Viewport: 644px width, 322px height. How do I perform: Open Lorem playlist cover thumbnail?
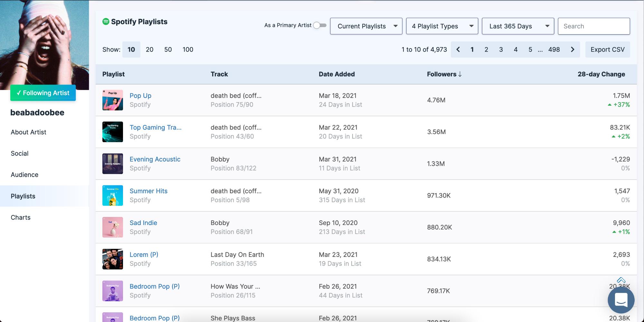113,259
